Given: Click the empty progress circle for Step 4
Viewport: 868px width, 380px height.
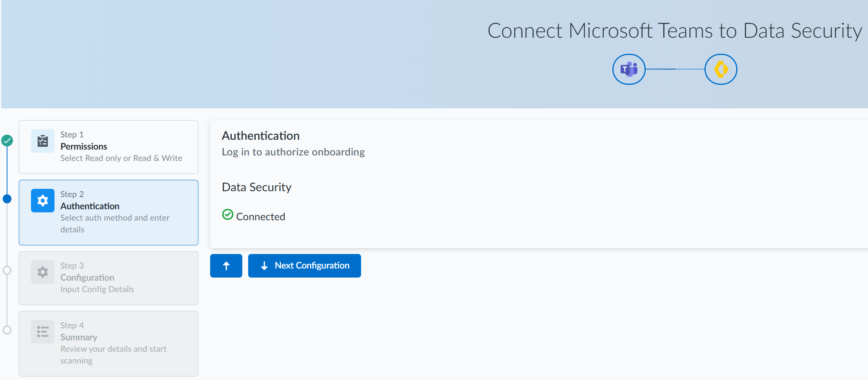Looking at the screenshot, I should (x=7, y=330).
